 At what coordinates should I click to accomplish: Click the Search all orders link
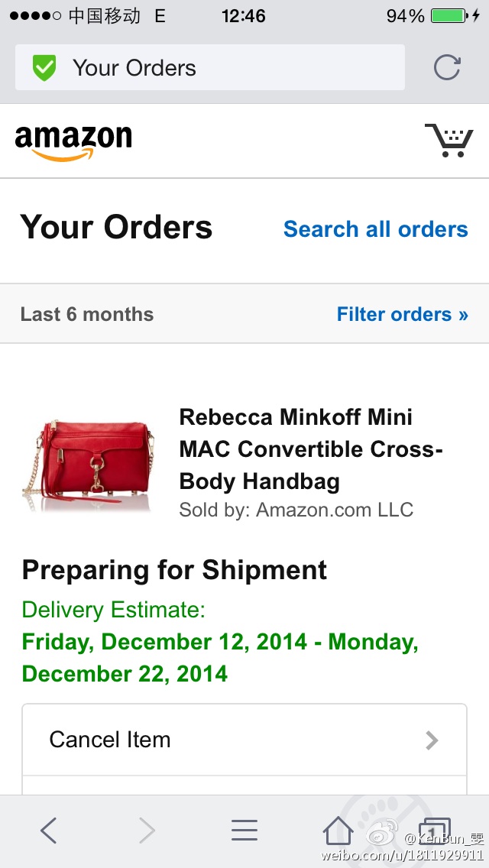[375, 229]
